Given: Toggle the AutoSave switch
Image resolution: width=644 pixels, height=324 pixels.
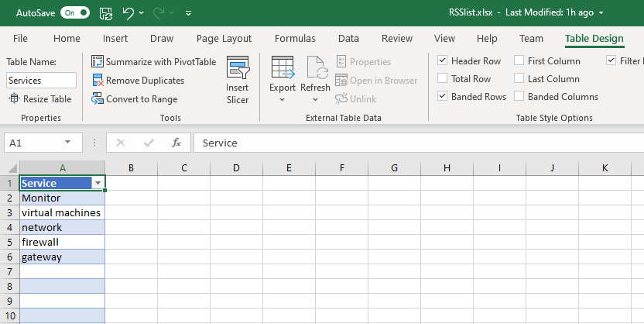Looking at the screenshot, I should click(74, 13).
